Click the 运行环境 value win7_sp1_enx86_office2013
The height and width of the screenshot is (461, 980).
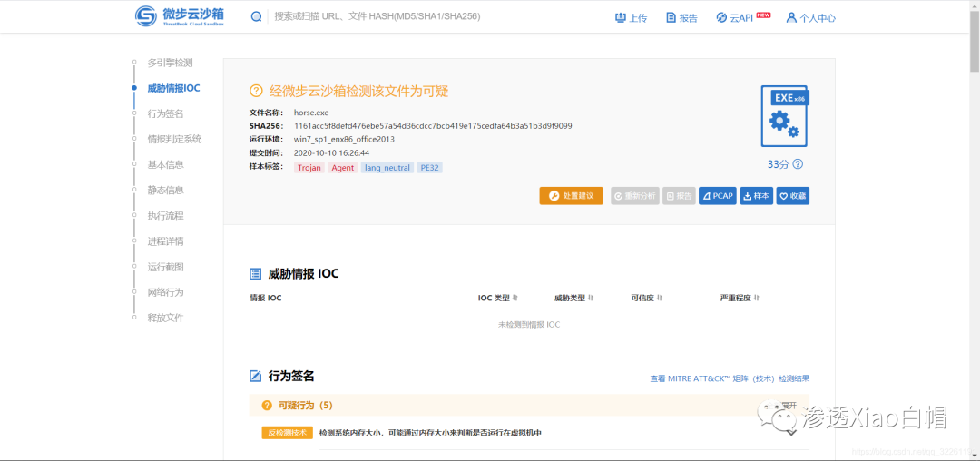[x=344, y=140]
